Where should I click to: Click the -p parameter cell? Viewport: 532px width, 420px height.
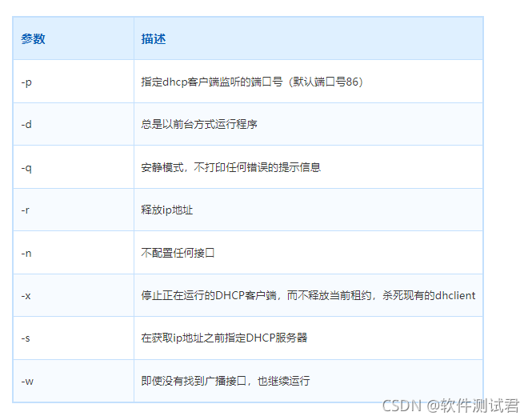coord(74,82)
